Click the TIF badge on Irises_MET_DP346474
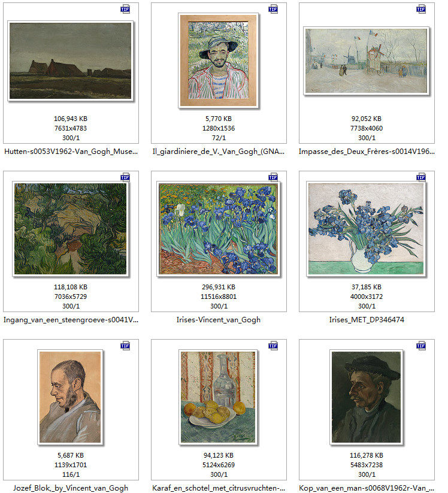448x493 pixels. coord(421,177)
